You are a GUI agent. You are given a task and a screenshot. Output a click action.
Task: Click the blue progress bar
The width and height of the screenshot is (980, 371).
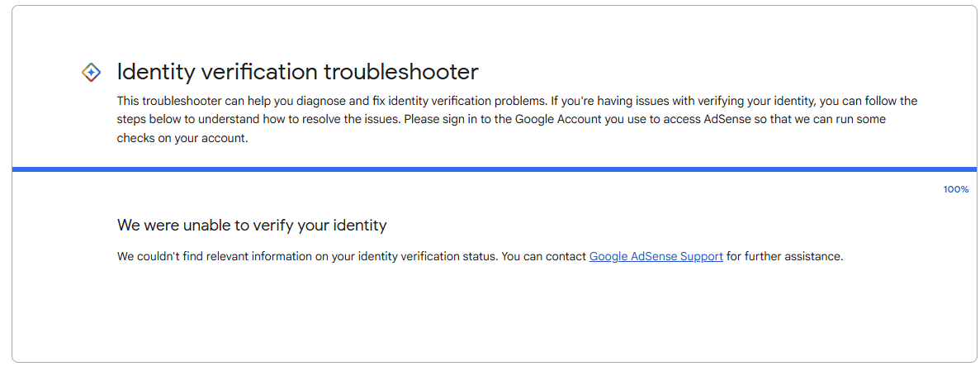click(x=495, y=169)
